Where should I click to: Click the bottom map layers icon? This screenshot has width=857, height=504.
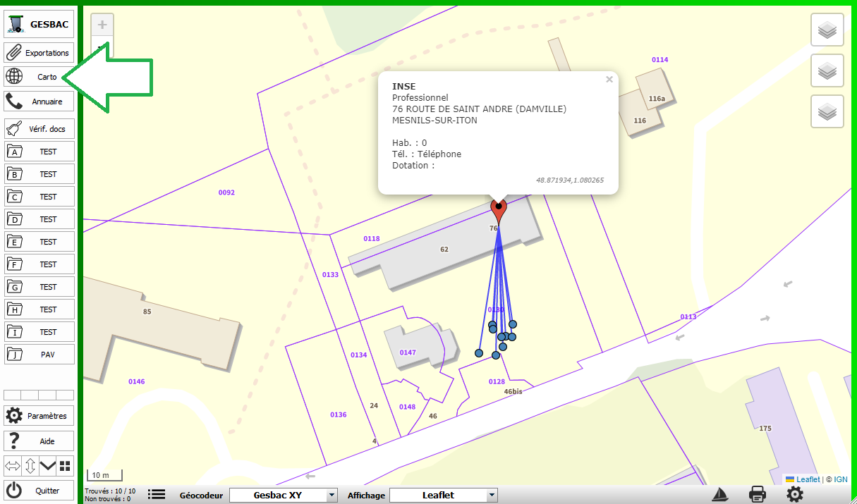(x=827, y=111)
